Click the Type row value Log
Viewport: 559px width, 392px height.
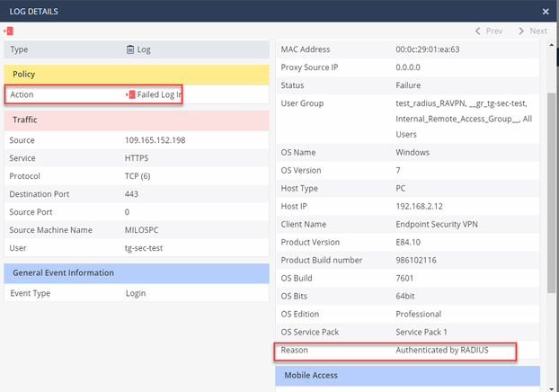pyautogui.click(x=144, y=49)
